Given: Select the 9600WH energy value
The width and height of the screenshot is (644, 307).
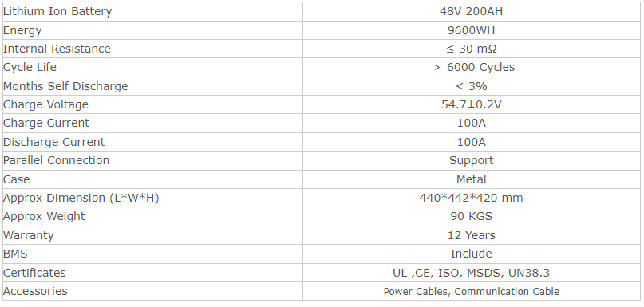Looking at the screenshot, I should pos(471,30).
